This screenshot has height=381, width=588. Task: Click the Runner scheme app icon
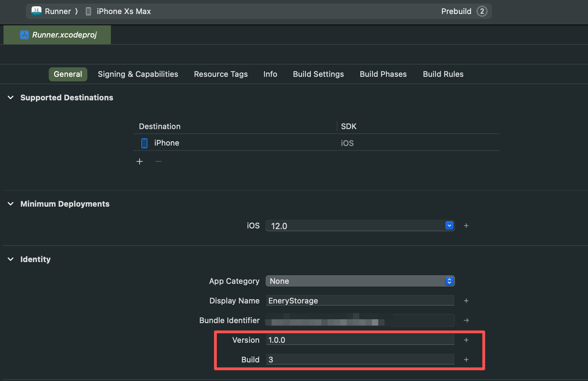(36, 11)
